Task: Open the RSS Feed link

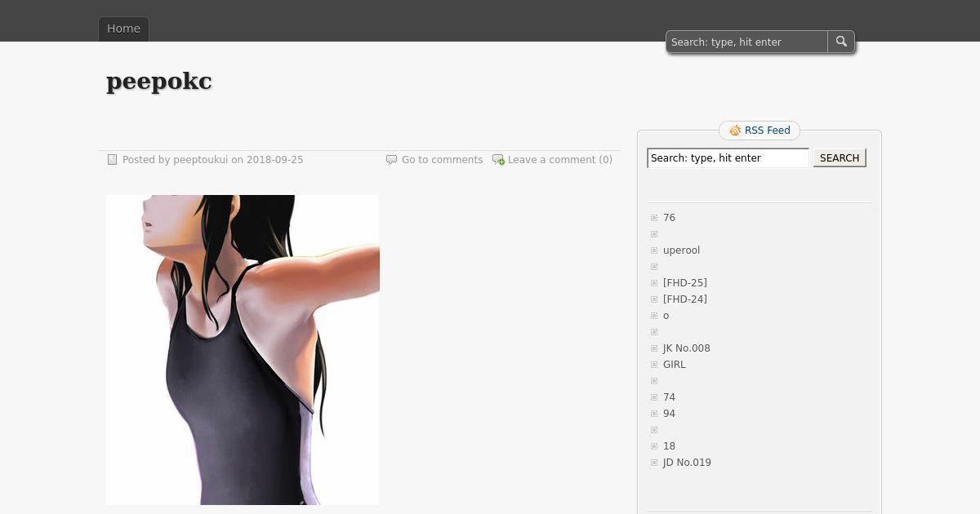Action: coord(767,131)
